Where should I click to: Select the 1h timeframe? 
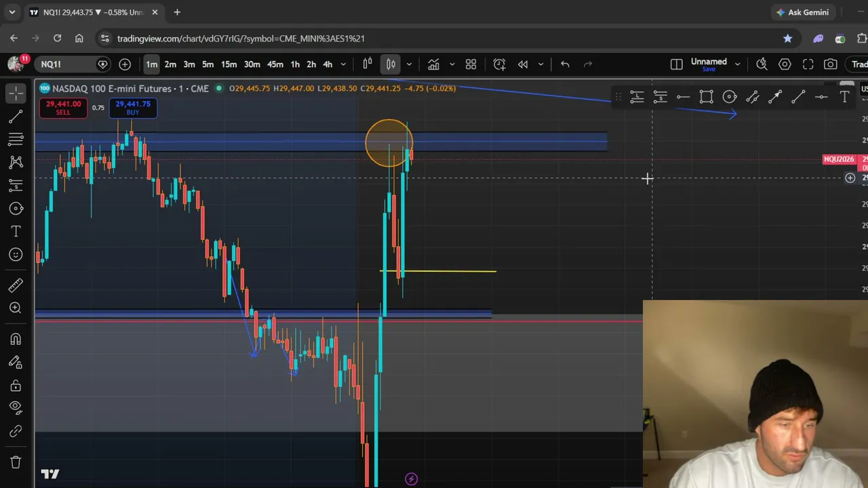tap(295, 64)
